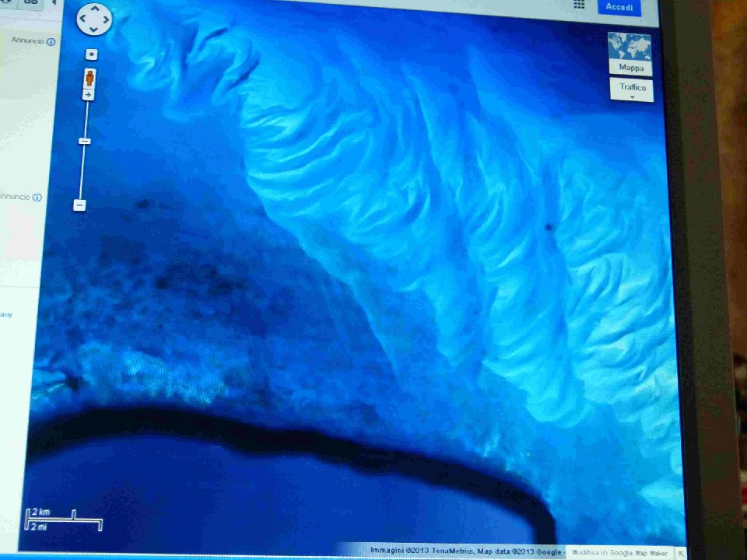Viewport: 747px width, 560px height.
Task: Toggle the 2 km / 2 mi scale bar
Action: pyautogui.click(x=63, y=519)
